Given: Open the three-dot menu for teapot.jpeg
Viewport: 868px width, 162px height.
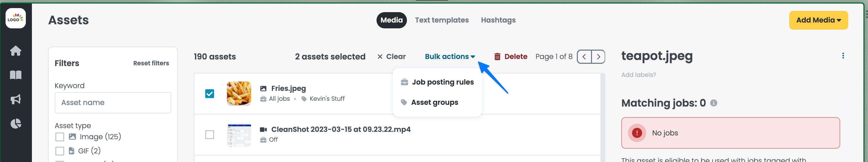Looking at the screenshot, I should pos(843,56).
